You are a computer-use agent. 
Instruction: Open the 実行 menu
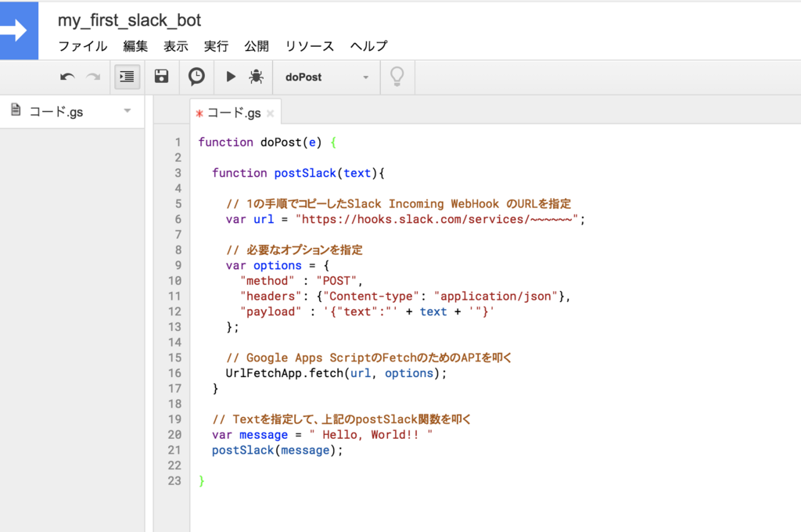(216, 46)
